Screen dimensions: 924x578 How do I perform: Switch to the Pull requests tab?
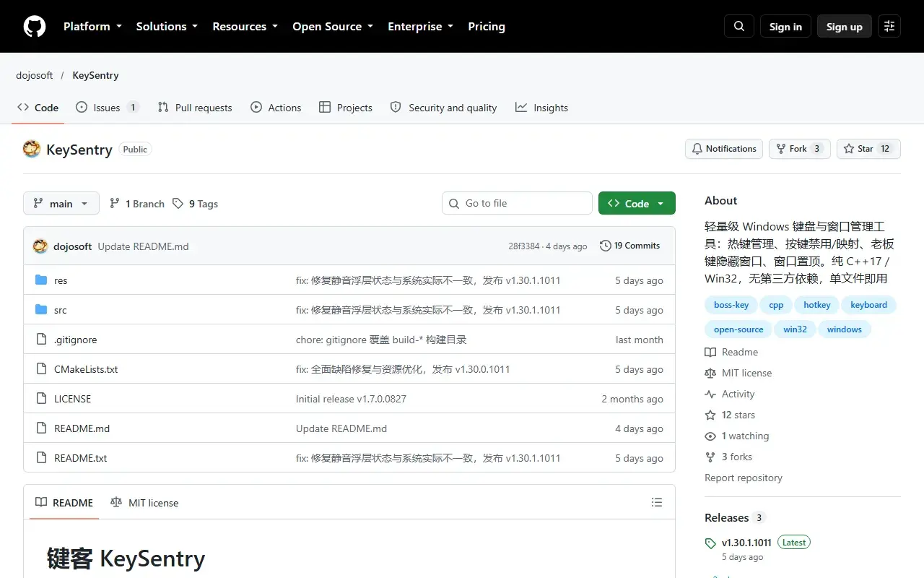pos(195,108)
